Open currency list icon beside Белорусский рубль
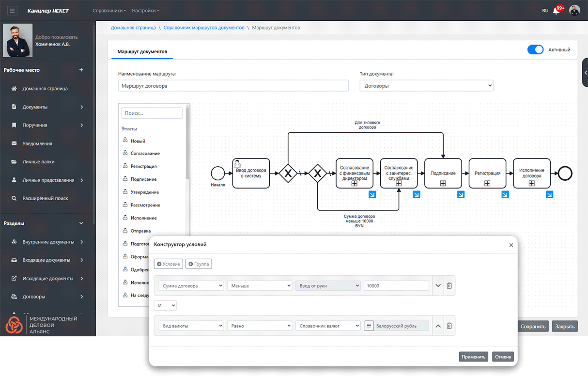Image resolution: width=588 pixels, height=378 pixels. pos(369,326)
